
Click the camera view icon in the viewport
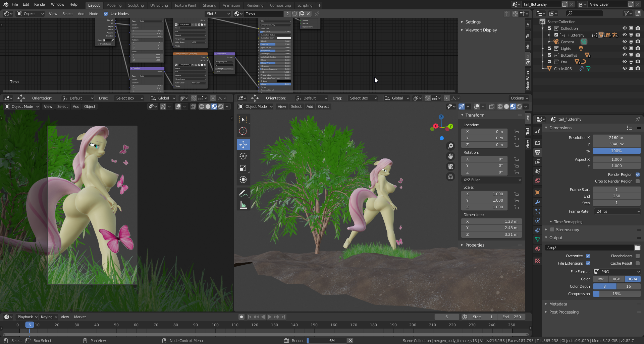point(450,166)
